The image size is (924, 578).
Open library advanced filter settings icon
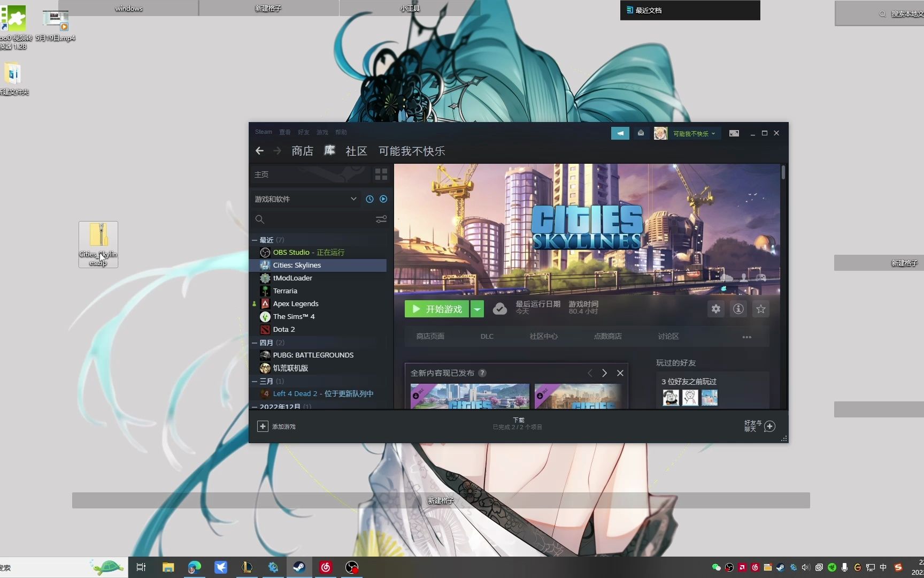point(381,219)
